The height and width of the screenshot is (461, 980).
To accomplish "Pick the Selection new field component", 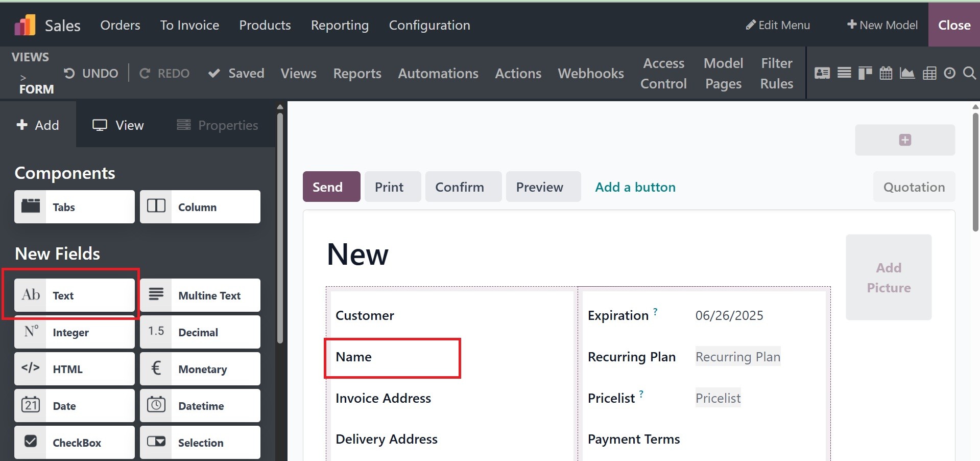I will pos(200,443).
